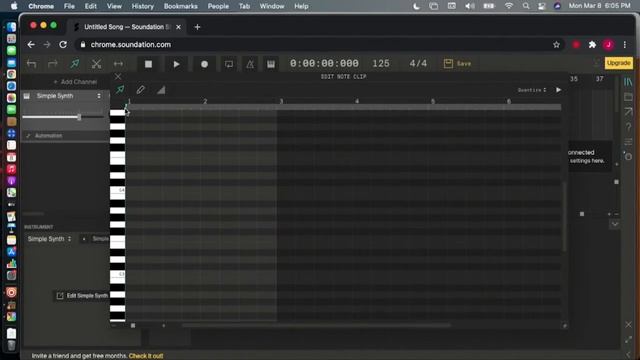Open the sound library icon in the right sidebar
640x360 pixels.
point(628,82)
